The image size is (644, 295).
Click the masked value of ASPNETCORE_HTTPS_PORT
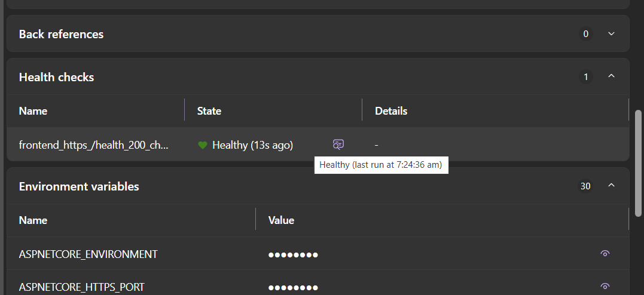tap(293, 287)
